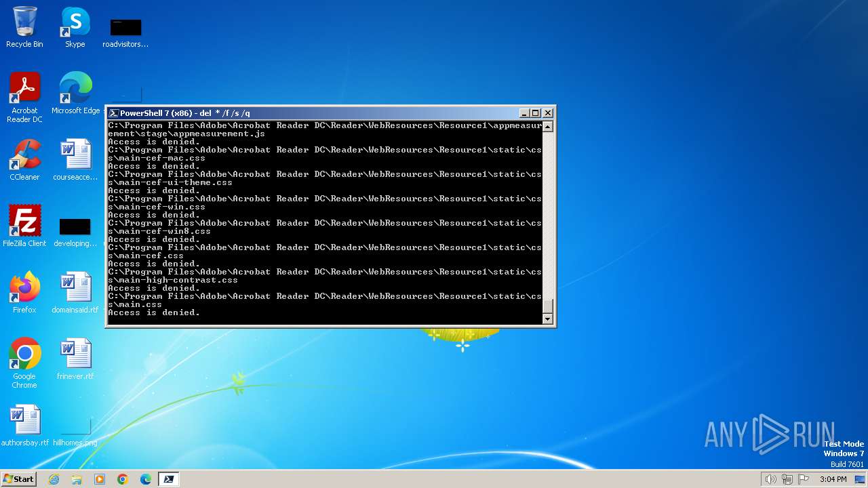Open Windows Media Player in taskbar
This screenshot has width=868, height=488.
[100, 479]
